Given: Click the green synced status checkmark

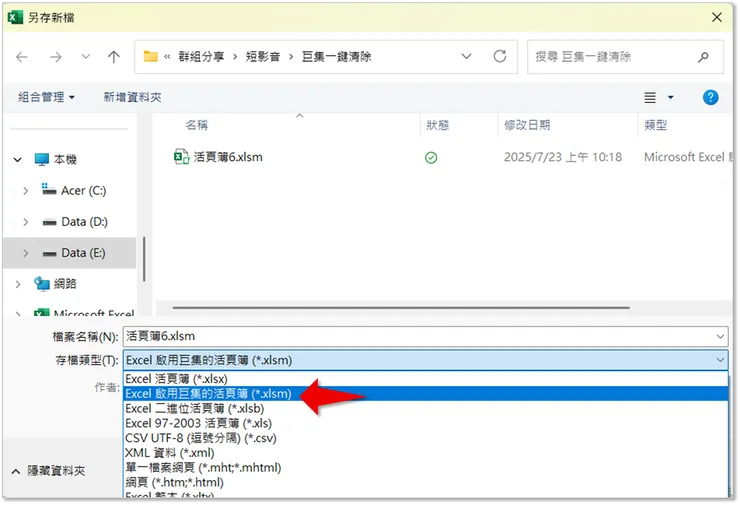Looking at the screenshot, I should (x=431, y=158).
